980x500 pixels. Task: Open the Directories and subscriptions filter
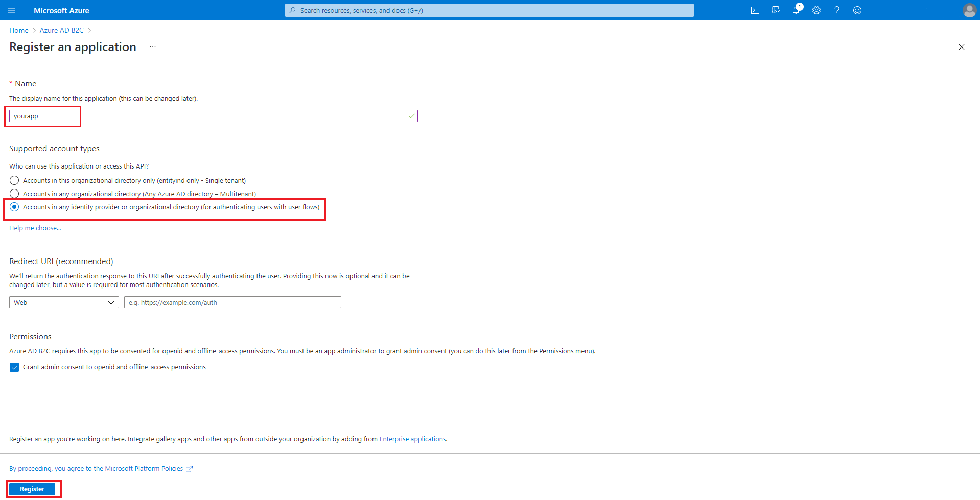pyautogui.click(x=776, y=10)
